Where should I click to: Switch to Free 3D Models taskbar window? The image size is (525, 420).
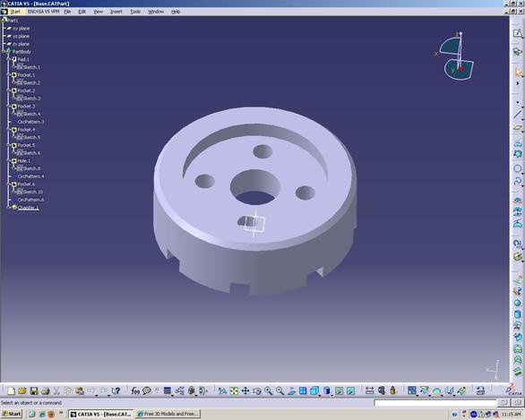point(168,414)
